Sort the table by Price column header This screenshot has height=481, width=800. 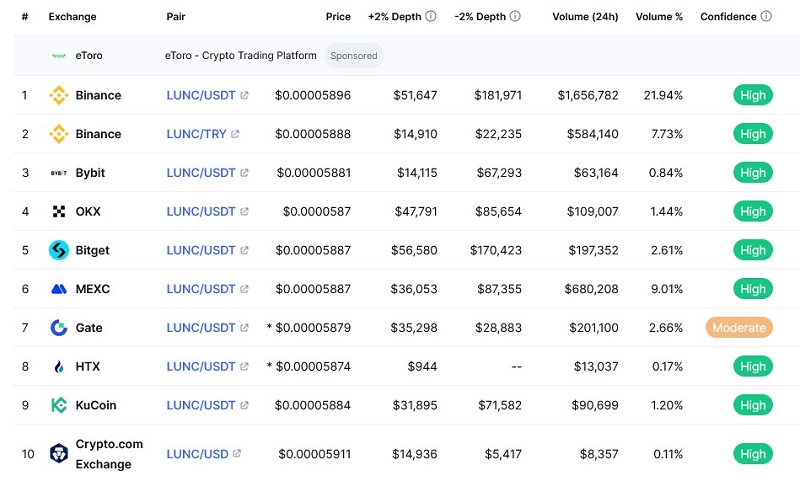click(338, 17)
